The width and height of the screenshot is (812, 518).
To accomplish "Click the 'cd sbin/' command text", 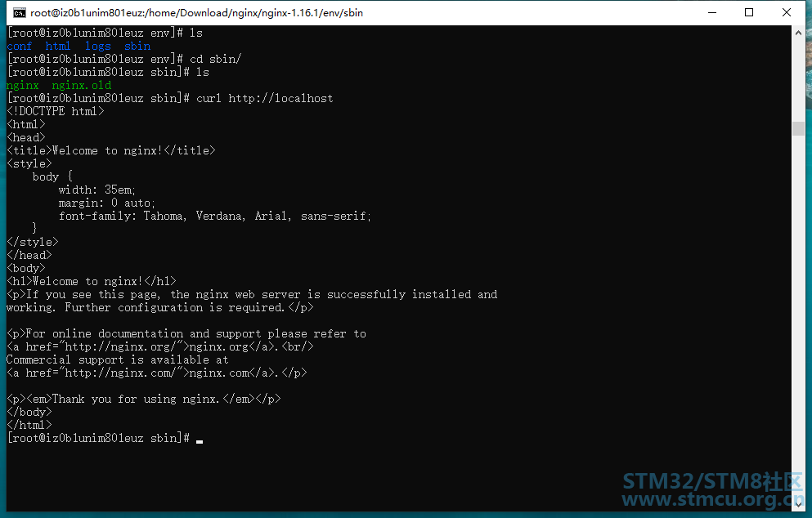I will [x=215, y=59].
